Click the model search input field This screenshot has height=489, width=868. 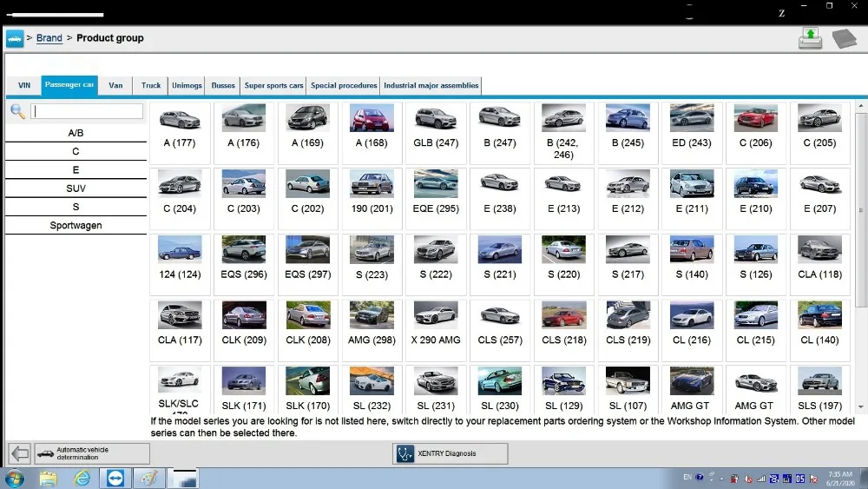tap(87, 111)
